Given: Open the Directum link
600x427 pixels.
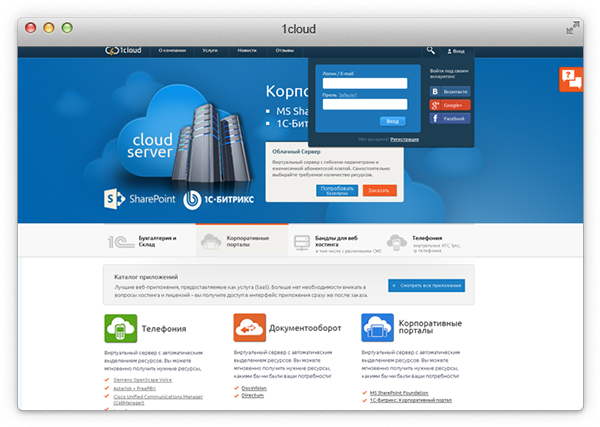Looking at the screenshot, I should tap(253, 396).
